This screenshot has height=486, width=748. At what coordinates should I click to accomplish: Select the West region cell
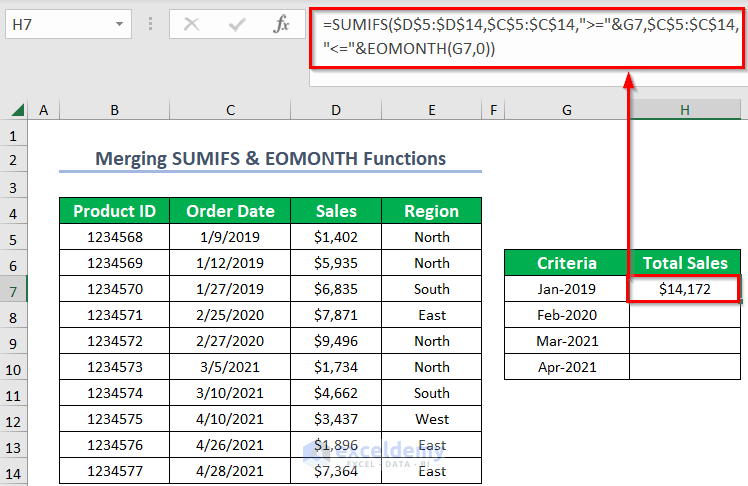[x=431, y=419]
